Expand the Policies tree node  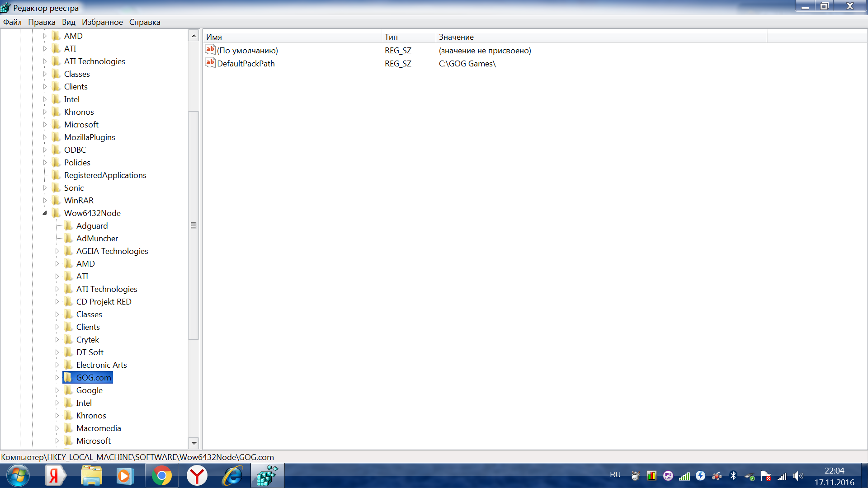45,162
